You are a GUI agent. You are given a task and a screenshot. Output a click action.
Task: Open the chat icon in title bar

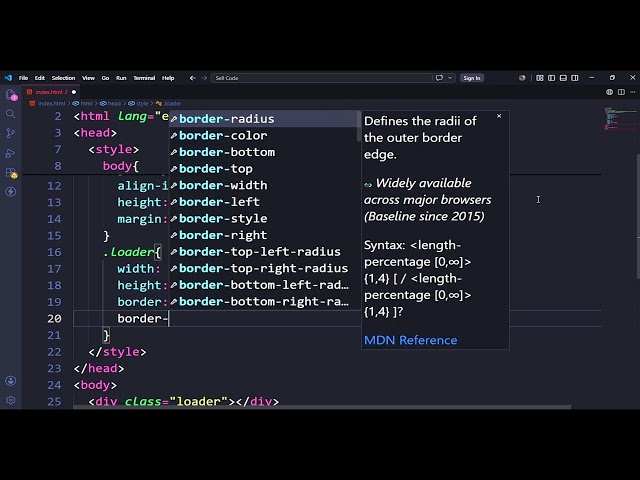point(439,78)
